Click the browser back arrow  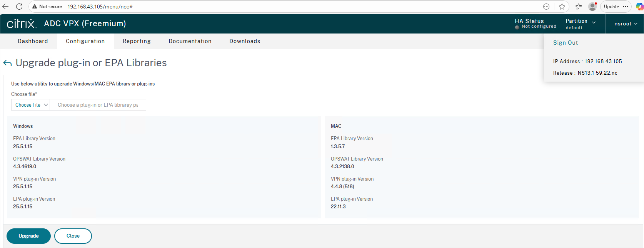point(5,7)
